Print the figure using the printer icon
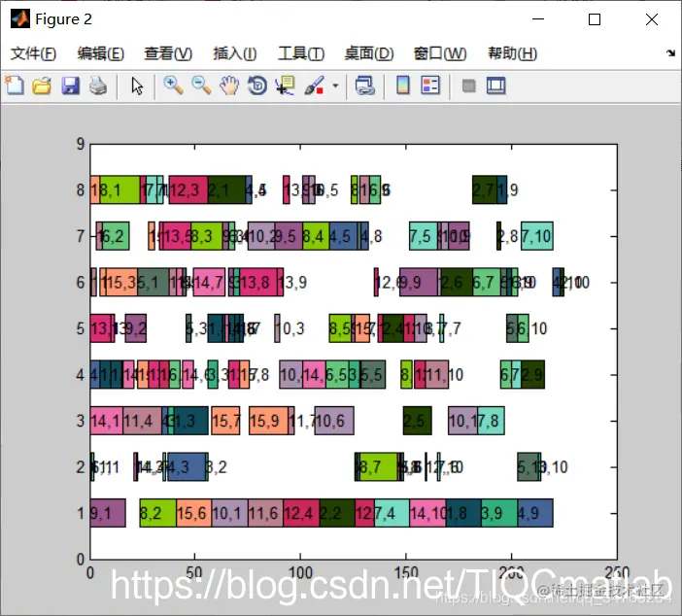Screen dimensions: 682x616 point(98,86)
